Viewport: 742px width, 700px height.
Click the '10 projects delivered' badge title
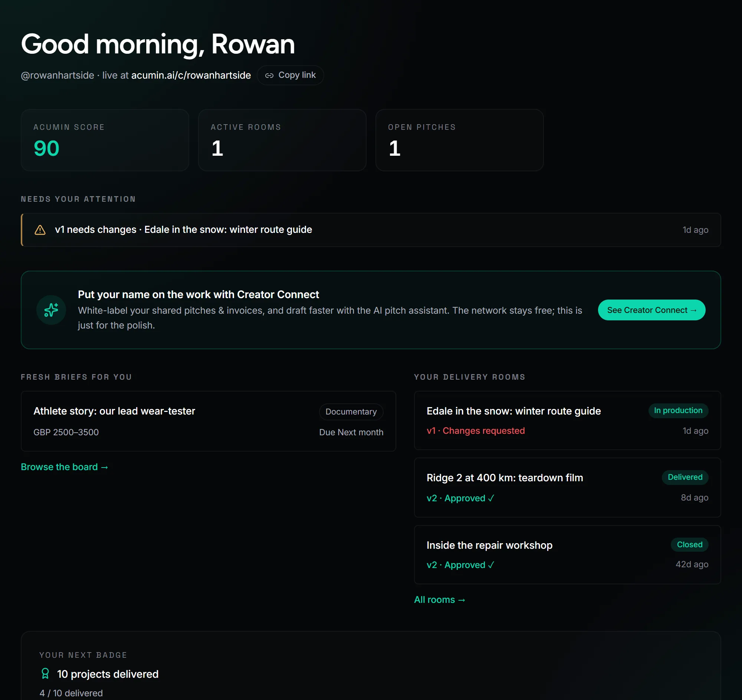[108, 674]
